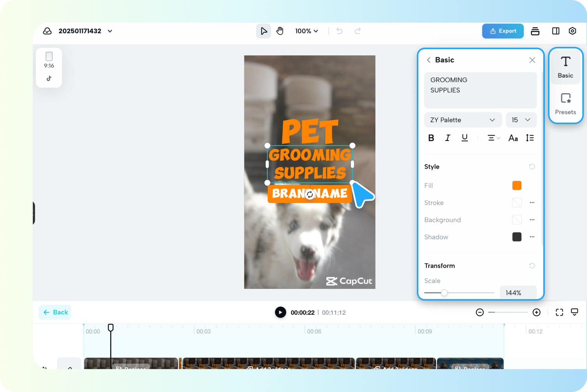This screenshot has height=392, width=587.
Task: Switch to the Basic text tab
Action: pyautogui.click(x=566, y=67)
